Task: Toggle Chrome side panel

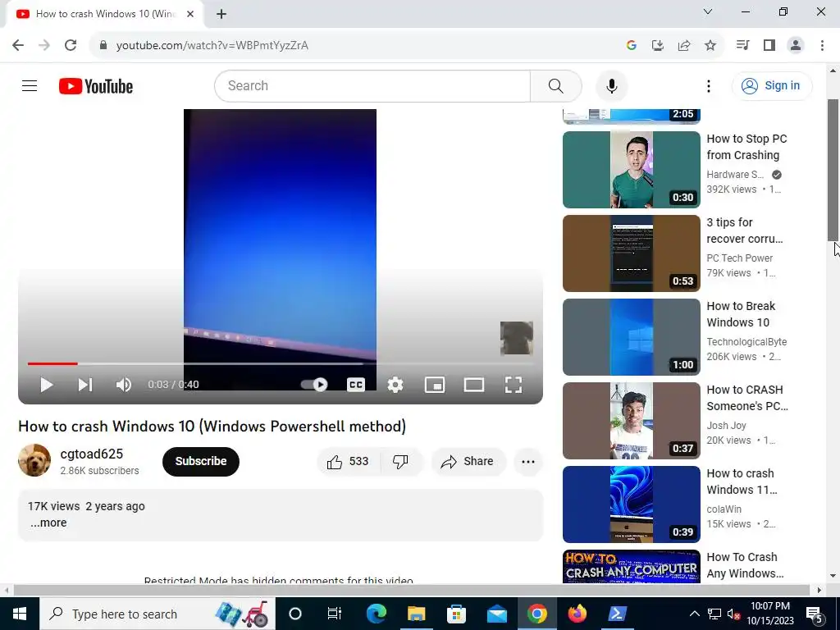Action: click(769, 45)
